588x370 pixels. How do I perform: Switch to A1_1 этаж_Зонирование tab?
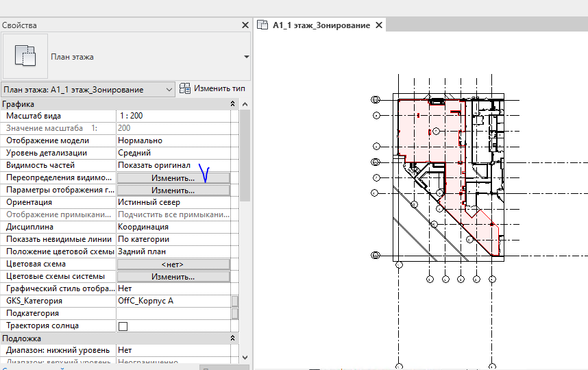tap(321, 25)
